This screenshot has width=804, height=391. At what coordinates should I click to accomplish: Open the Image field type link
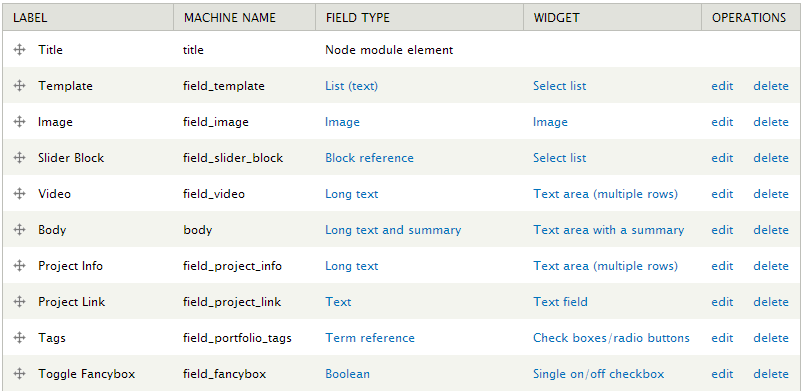(x=342, y=122)
